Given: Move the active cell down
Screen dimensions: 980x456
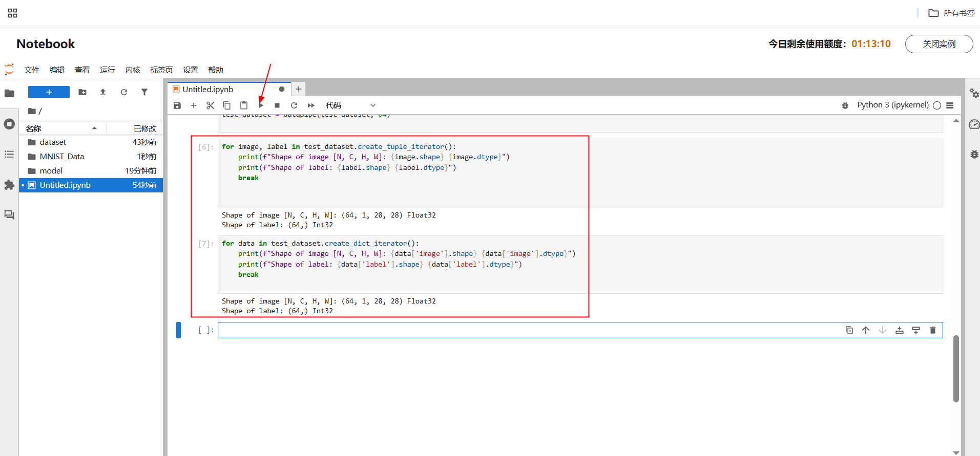Looking at the screenshot, I should pos(883,330).
